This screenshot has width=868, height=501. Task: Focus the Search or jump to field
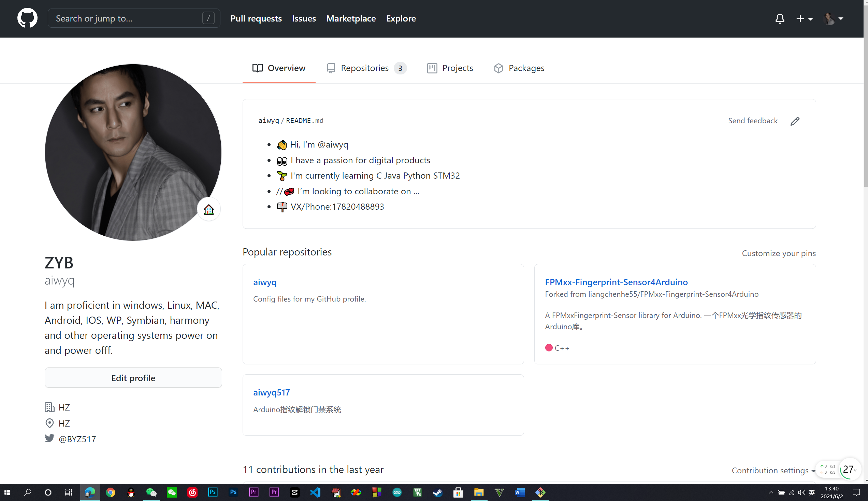tap(134, 18)
